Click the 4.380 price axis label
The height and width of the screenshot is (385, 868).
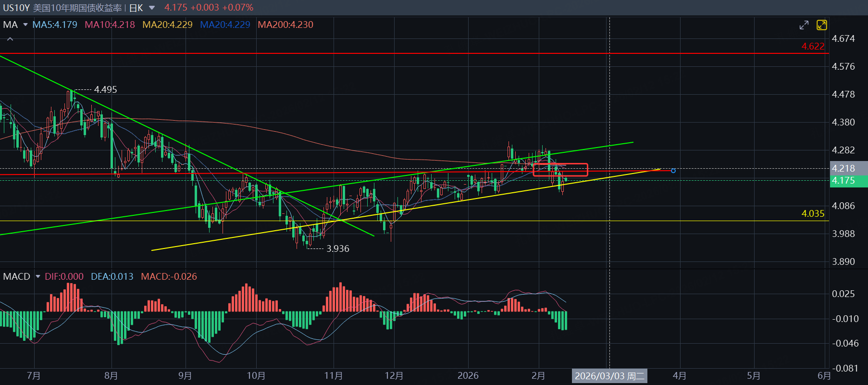pos(843,122)
